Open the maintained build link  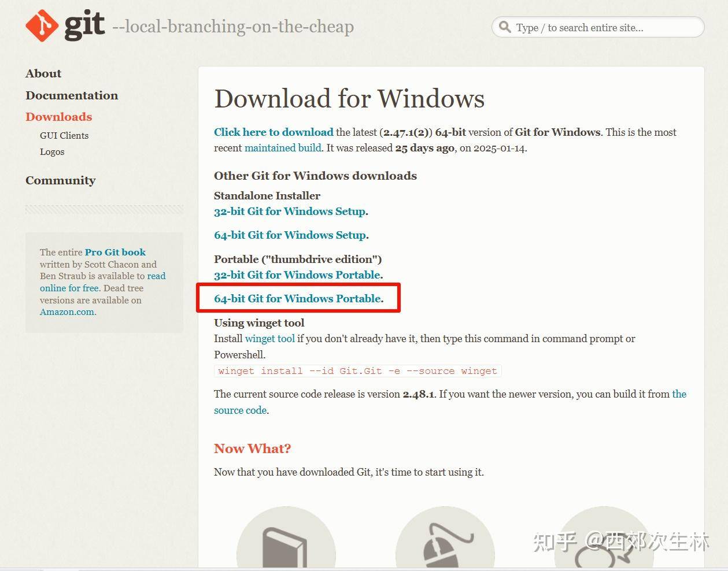click(x=283, y=148)
